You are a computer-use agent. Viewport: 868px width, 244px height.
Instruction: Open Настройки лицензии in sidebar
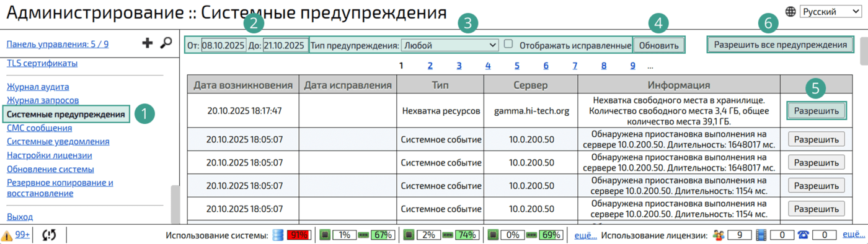point(50,155)
